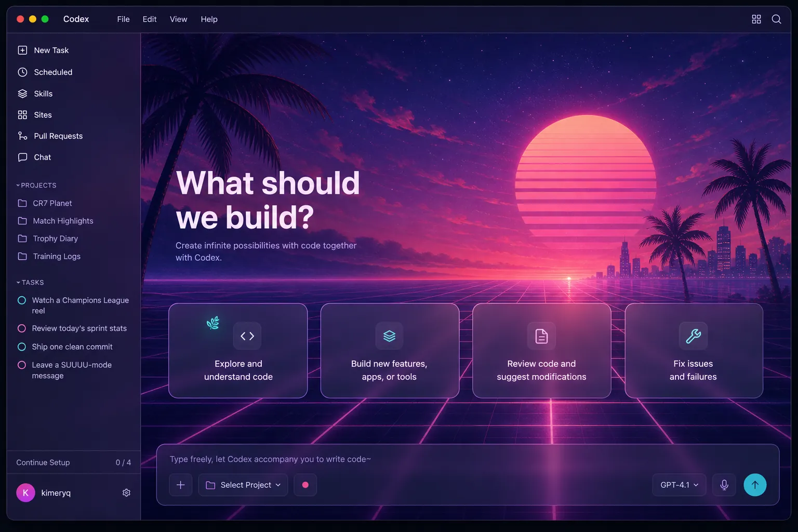Viewport: 798px width, 532px height.
Task: Click the Training Logs folder icon
Action: [22, 256]
